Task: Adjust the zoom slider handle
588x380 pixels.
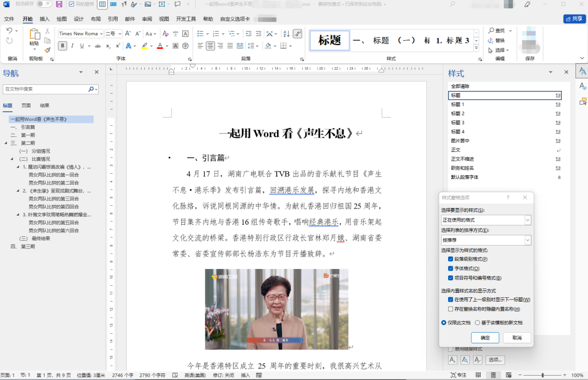Action: point(542,375)
